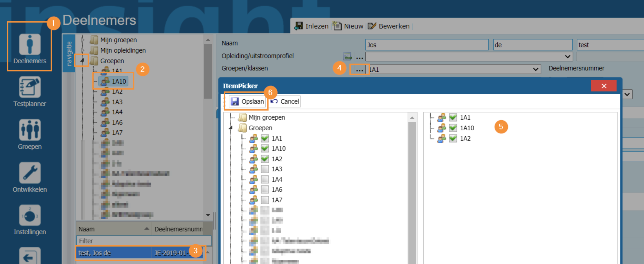The height and width of the screenshot is (264, 644).
Task: Go to the Groepen sidebar icon
Action: [x=29, y=130]
